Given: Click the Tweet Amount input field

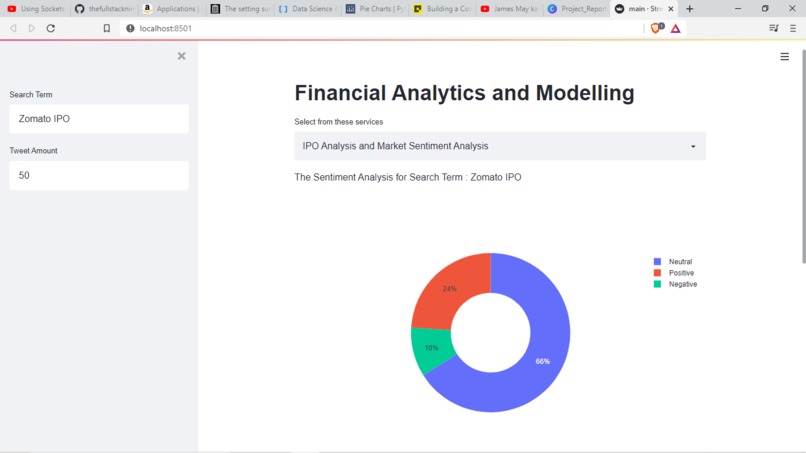Looking at the screenshot, I should click(99, 175).
